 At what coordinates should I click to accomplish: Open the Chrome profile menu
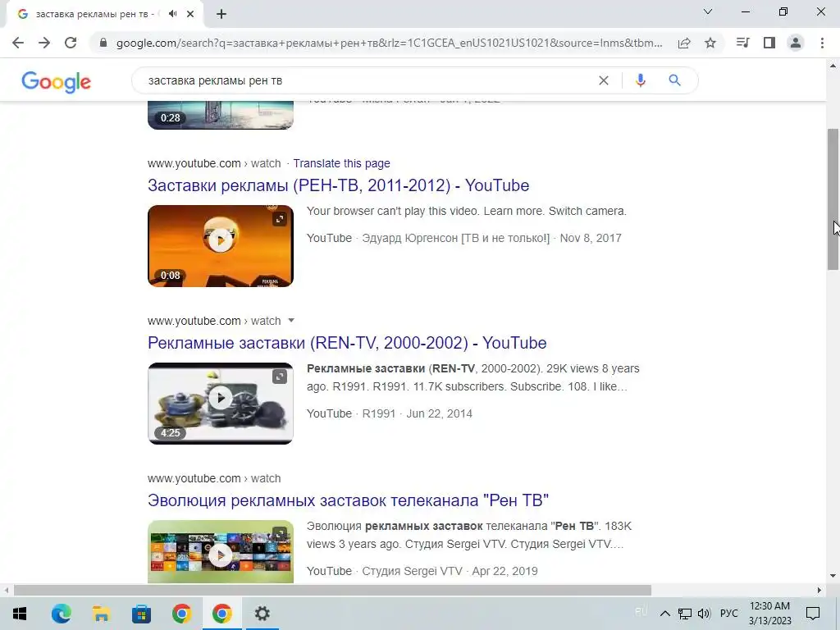796,43
